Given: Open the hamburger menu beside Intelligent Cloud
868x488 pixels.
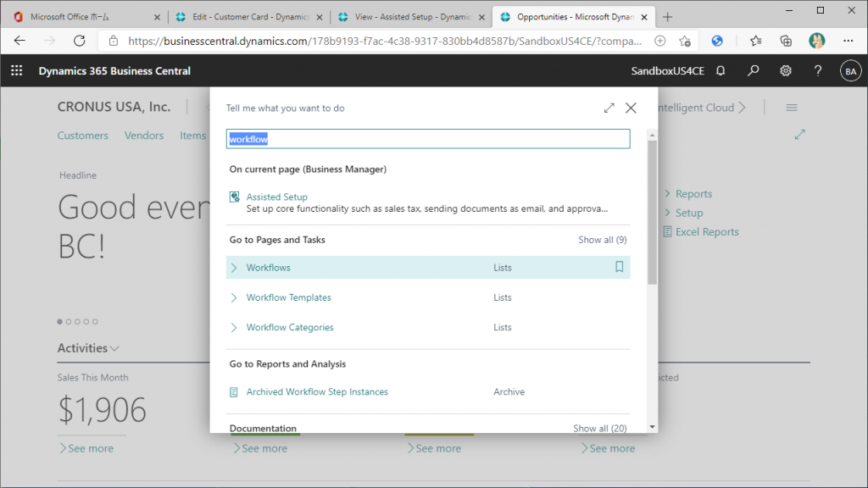Looking at the screenshot, I should pos(792,108).
